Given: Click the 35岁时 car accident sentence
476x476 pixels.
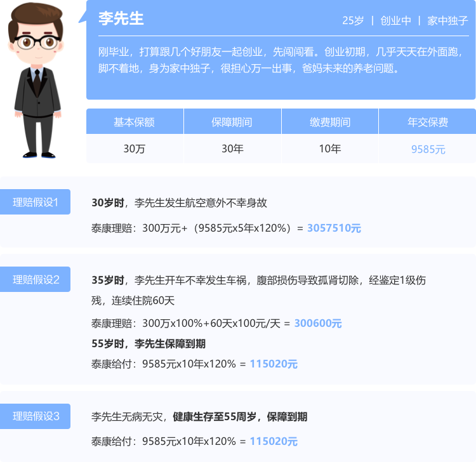Looking at the screenshot, I should tap(259, 280).
